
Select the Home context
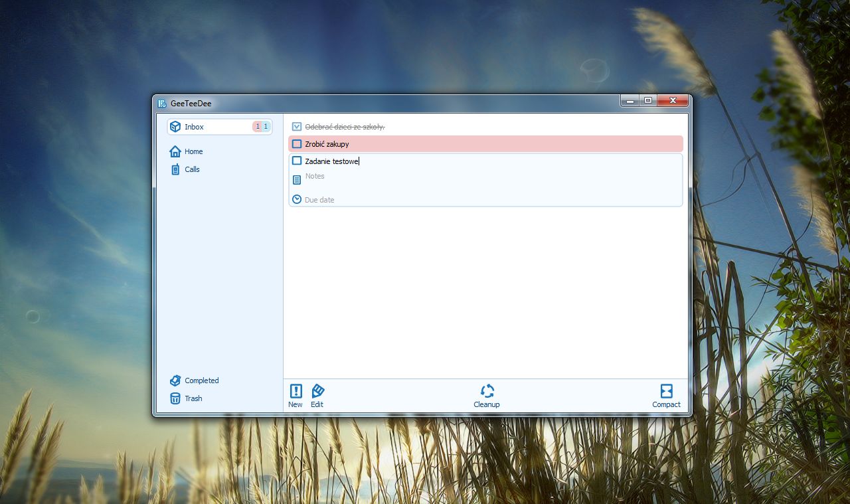tap(186, 151)
